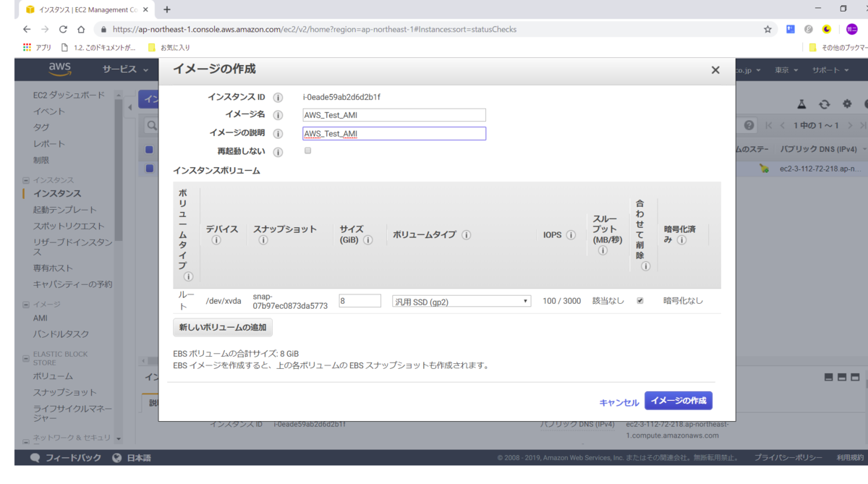Click inside the イメージの説明 input field
Image resolution: width=868 pixels, height=484 pixels.
click(394, 133)
